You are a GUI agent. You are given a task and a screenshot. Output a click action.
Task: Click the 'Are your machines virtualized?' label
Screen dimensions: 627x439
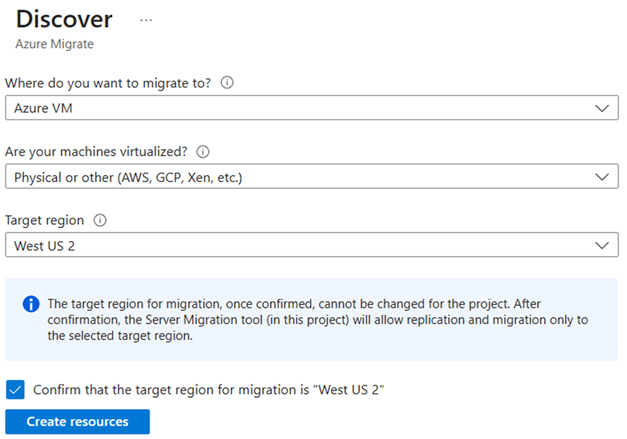point(96,152)
